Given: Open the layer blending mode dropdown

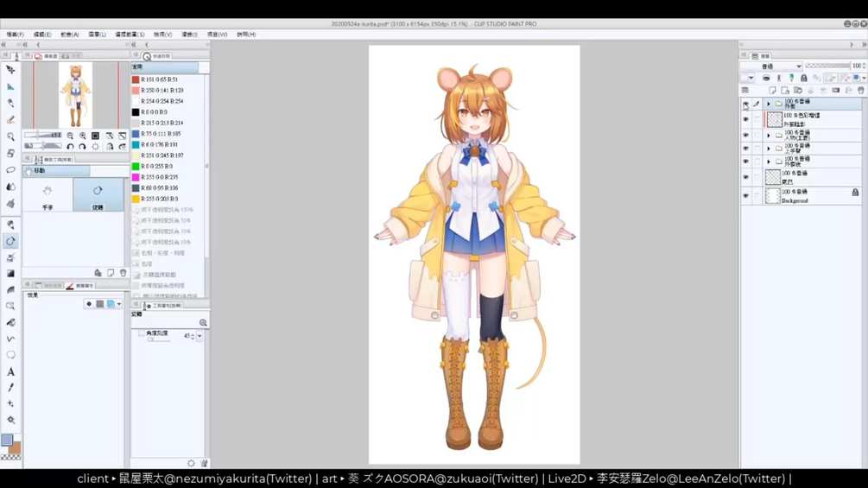Looking at the screenshot, I should coord(771,66).
